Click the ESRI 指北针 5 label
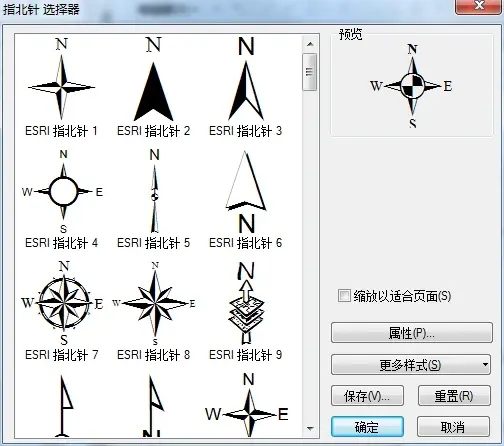 click(153, 243)
